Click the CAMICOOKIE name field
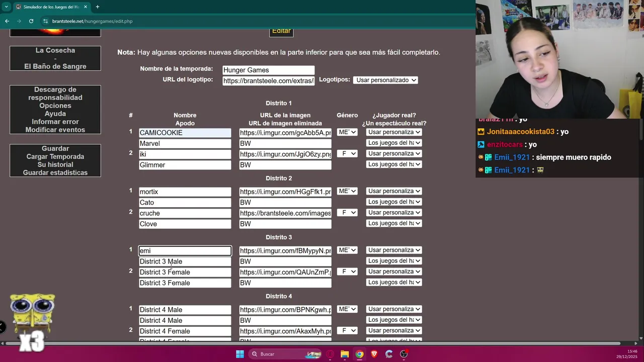Image resolution: width=644 pixels, height=362 pixels. tap(185, 133)
